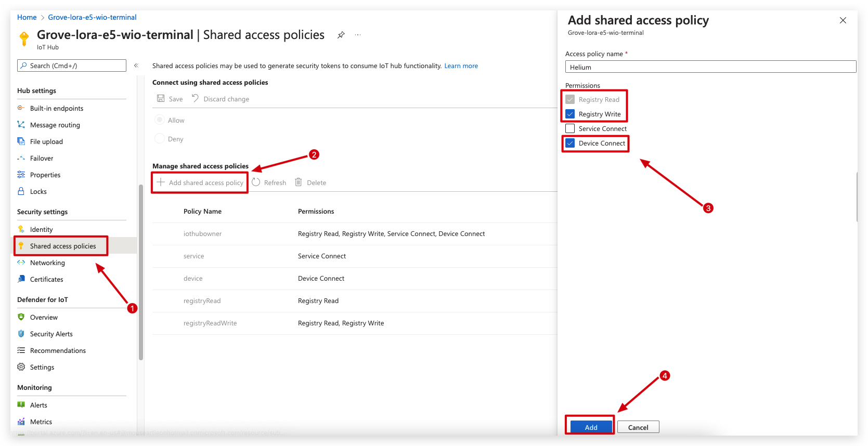Click the Policy Name column header
Screen dimensions: 868x446
pyautogui.click(x=202, y=212)
